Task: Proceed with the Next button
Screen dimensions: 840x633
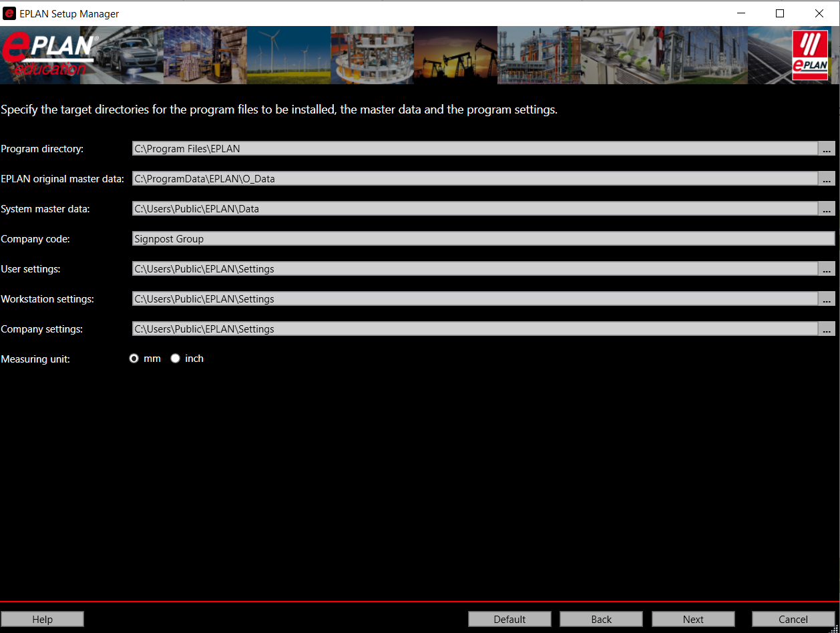Action: tap(693, 619)
